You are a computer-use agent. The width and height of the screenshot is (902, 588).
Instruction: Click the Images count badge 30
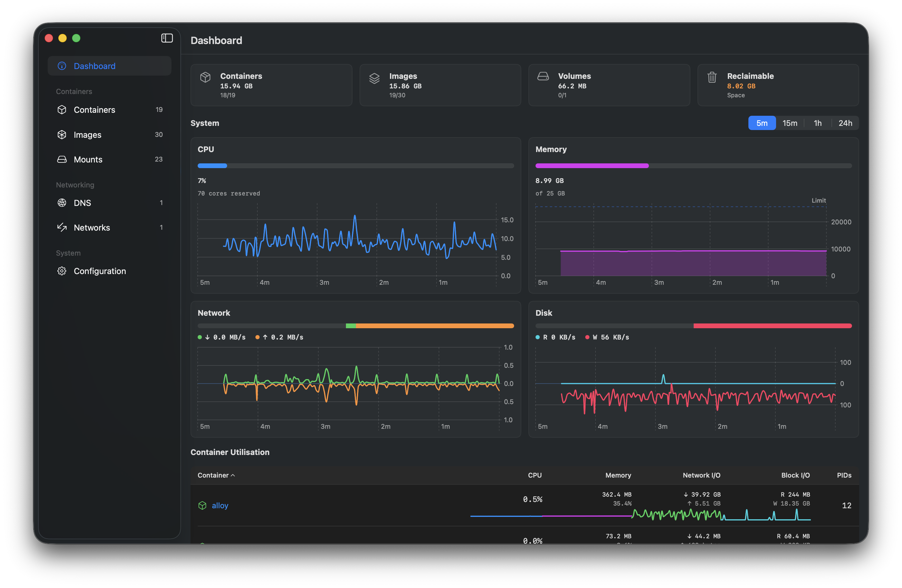tap(159, 135)
